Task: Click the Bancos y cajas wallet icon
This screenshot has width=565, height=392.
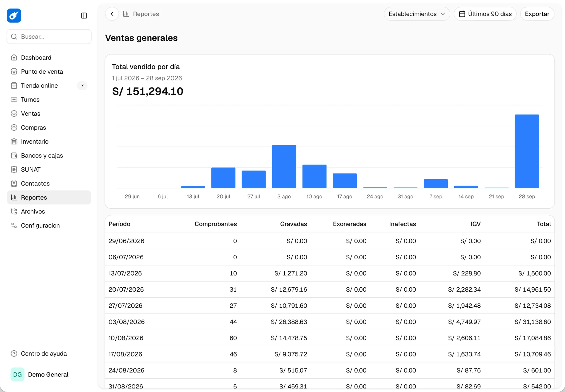Action: pos(14,155)
